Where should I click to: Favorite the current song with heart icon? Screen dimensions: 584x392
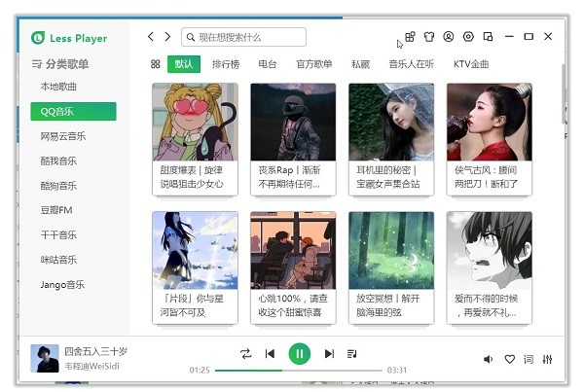(x=509, y=359)
